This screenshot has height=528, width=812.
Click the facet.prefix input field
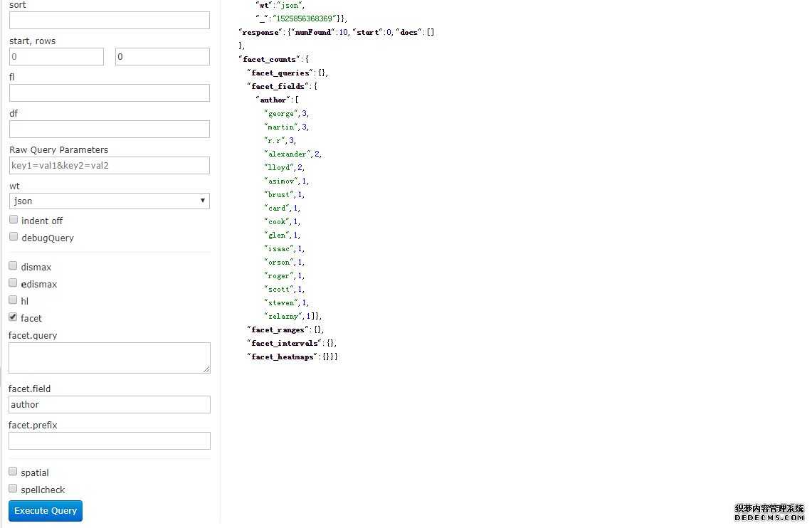(x=110, y=441)
